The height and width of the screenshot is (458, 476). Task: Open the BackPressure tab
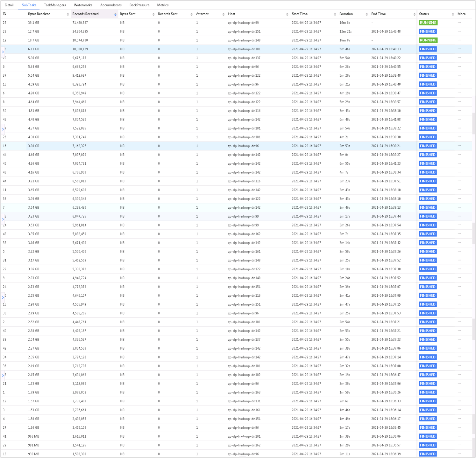(139, 5)
